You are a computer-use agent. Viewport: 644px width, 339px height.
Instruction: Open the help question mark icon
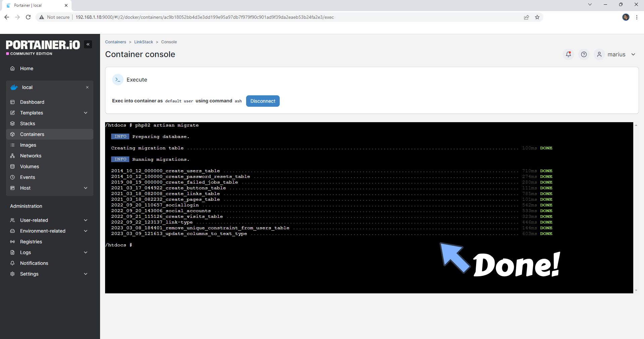pos(584,54)
